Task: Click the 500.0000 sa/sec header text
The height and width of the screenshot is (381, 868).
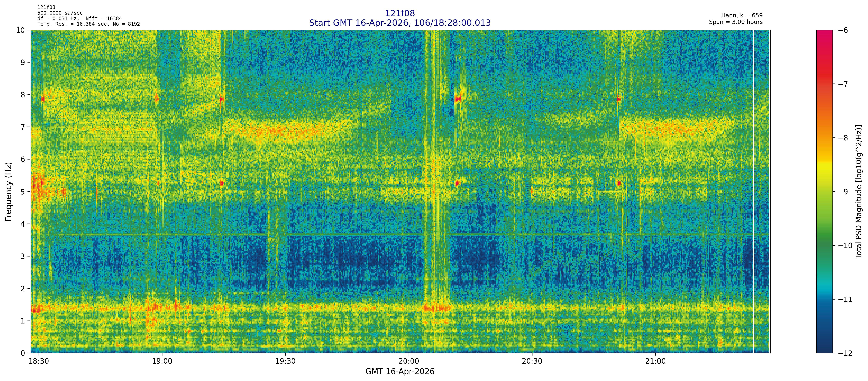Action: pyautogui.click(x=60, y=13)
